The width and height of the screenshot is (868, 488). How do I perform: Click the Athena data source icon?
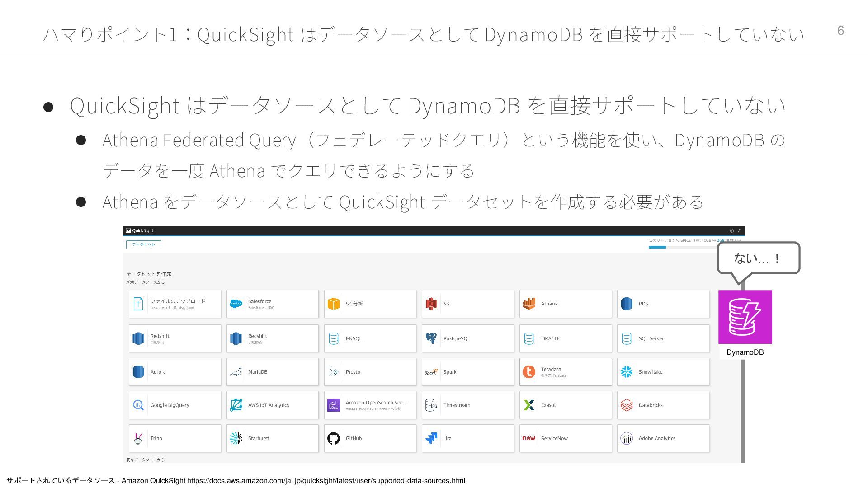point(528,304)
